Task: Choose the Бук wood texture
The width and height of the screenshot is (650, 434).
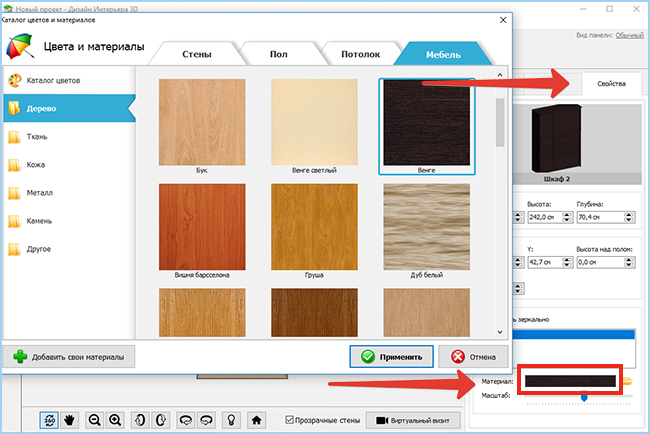Action: pyautogui.click(x=202, y=122)
